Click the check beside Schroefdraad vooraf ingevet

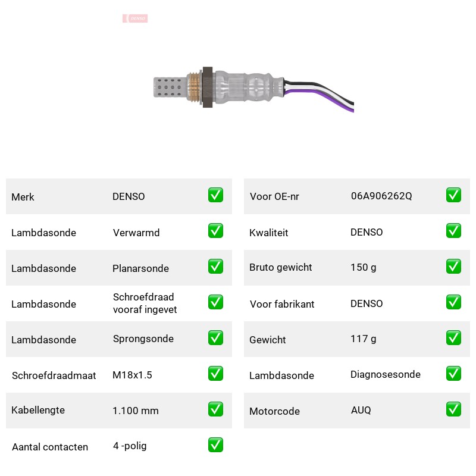pos(215,302)
